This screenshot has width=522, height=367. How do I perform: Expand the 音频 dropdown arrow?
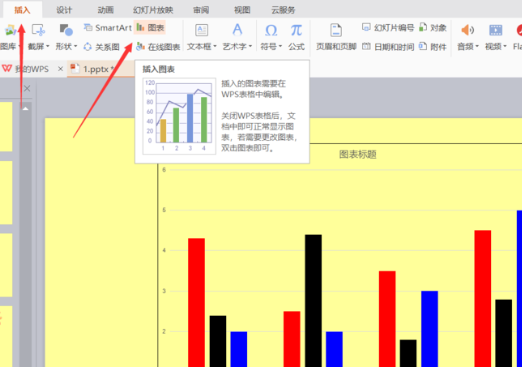(477, 46)
